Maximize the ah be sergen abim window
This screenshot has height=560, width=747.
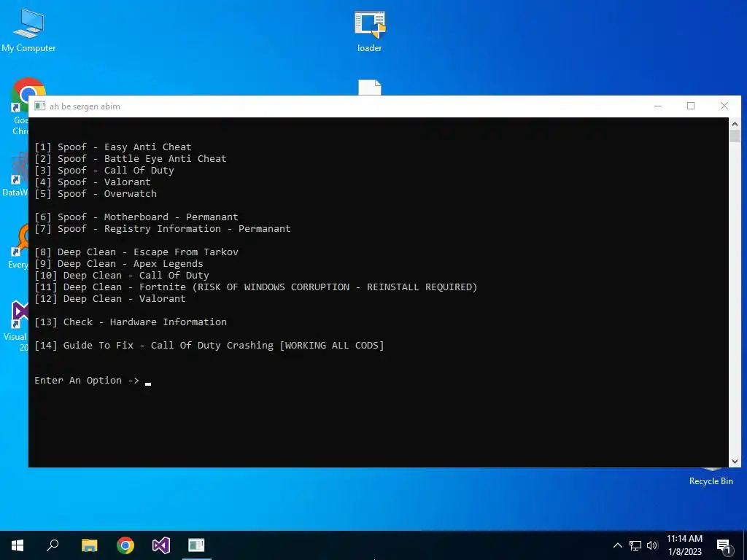click(691, 106)
